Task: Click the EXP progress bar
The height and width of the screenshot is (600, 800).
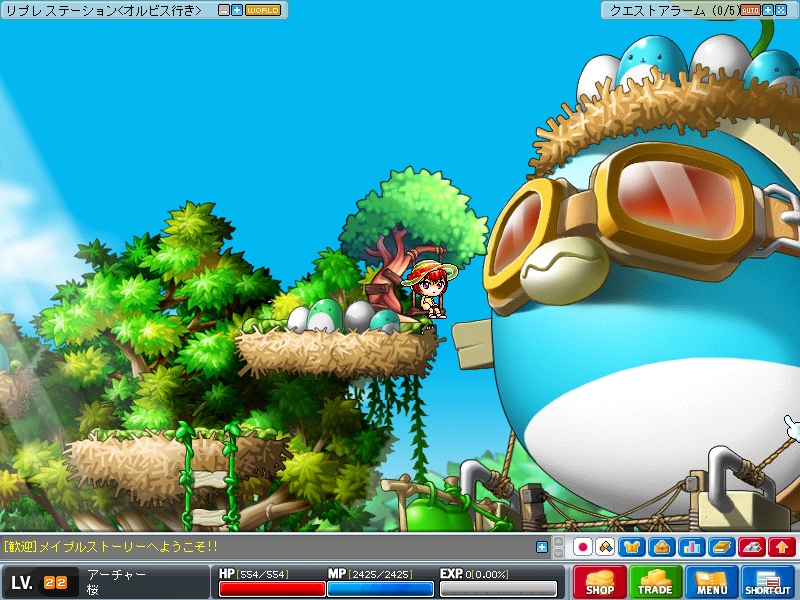Action: coord(498,589)
